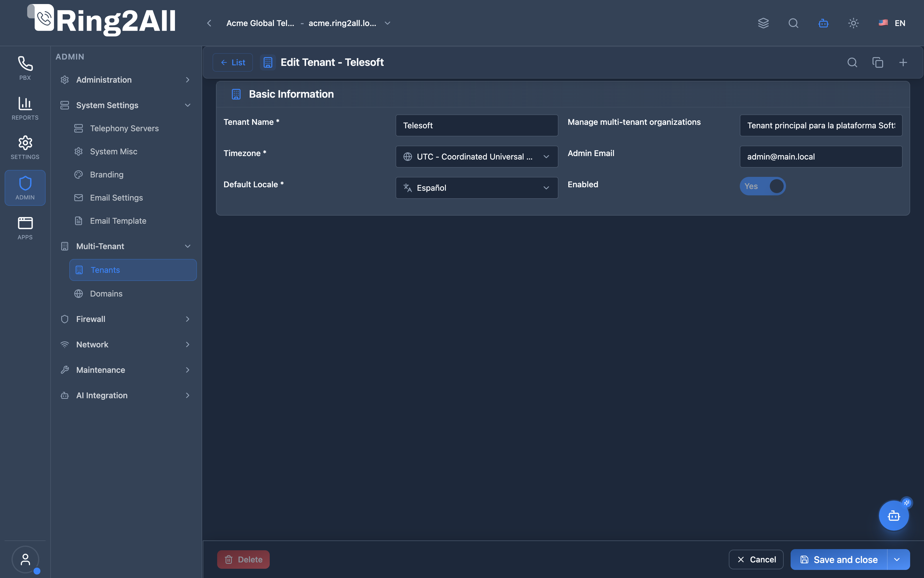
Task: Open Domains page
Action: (x=133, y=294)
